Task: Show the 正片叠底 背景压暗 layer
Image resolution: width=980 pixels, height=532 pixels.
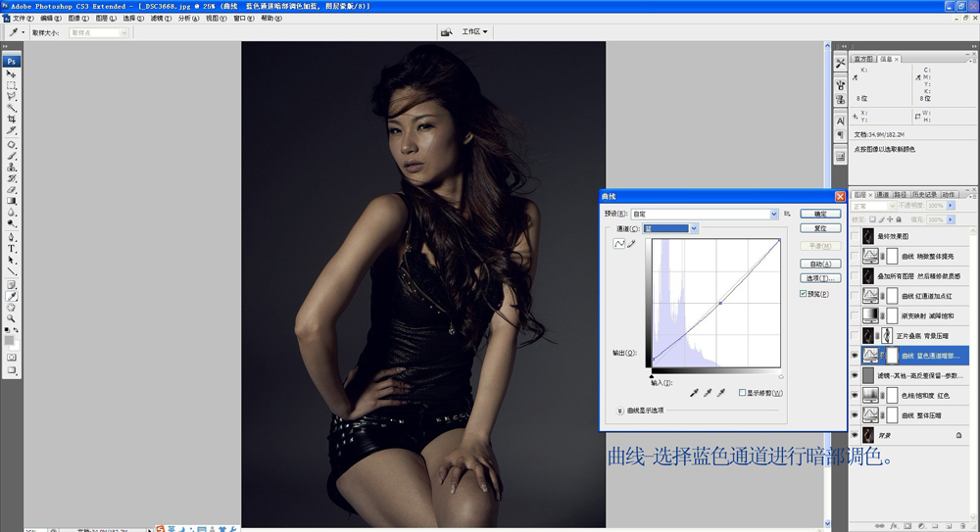Action: pos(855,336)
